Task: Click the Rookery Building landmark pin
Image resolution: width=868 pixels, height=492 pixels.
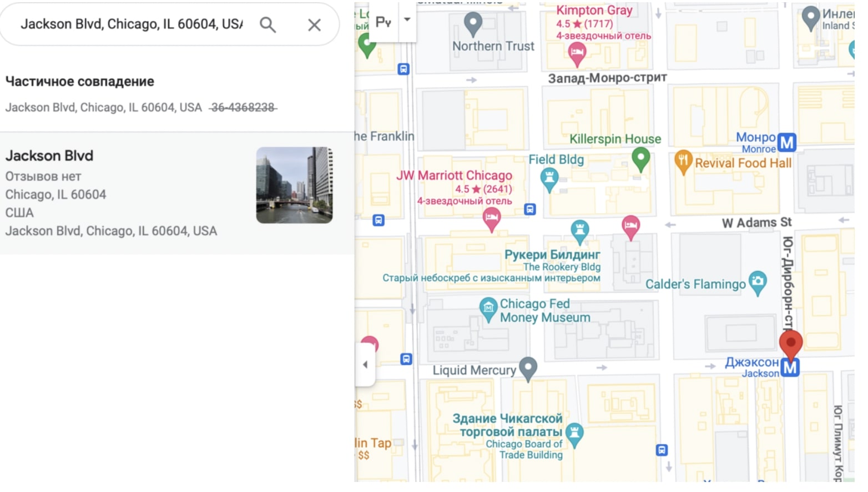Action: point(579,232)
